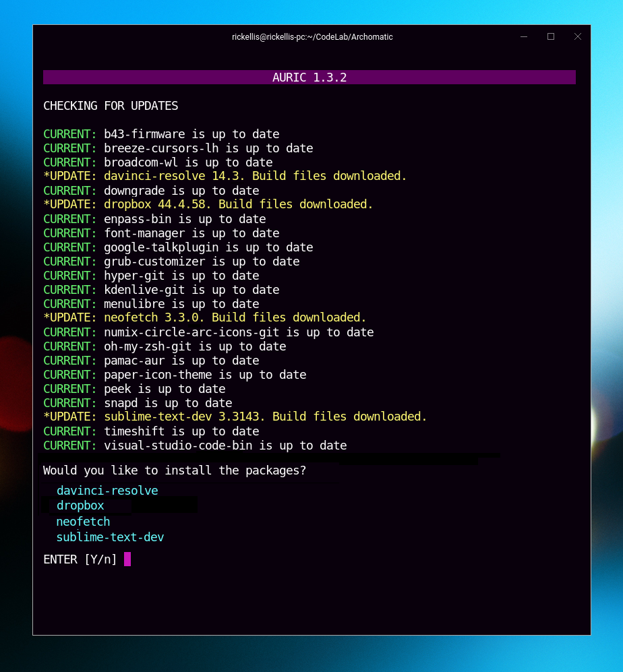
Task: Click the sublime-text-dev 3.3143 update line
Action: (x=235, y=417)
